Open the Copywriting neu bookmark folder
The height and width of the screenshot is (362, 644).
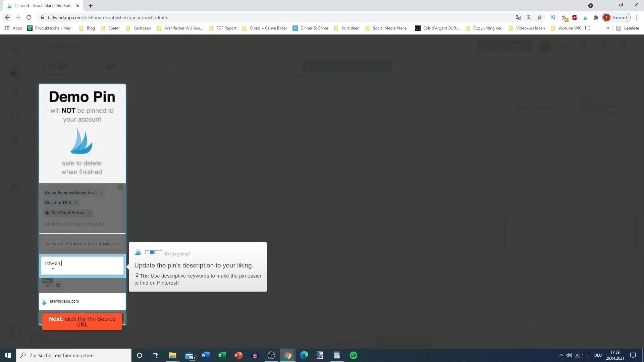[x=484, y=28]
